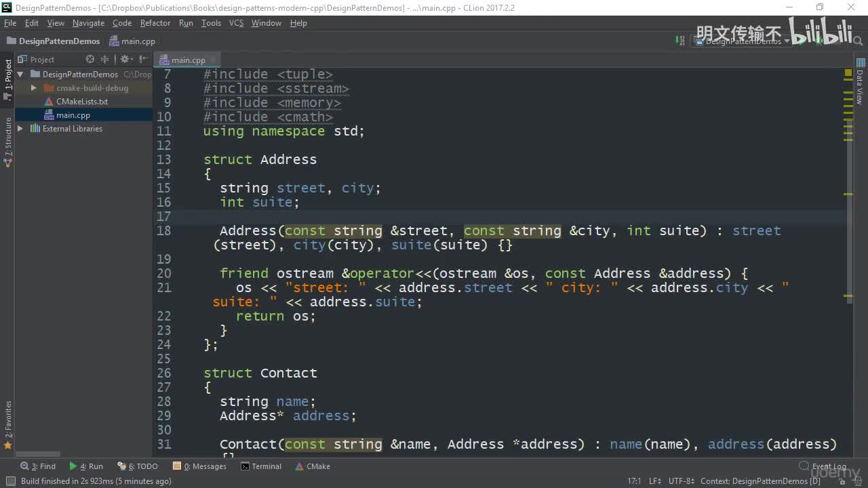Click the External Libraries bars icon
The height and width of the screenshot is (488, 868).
35,129
